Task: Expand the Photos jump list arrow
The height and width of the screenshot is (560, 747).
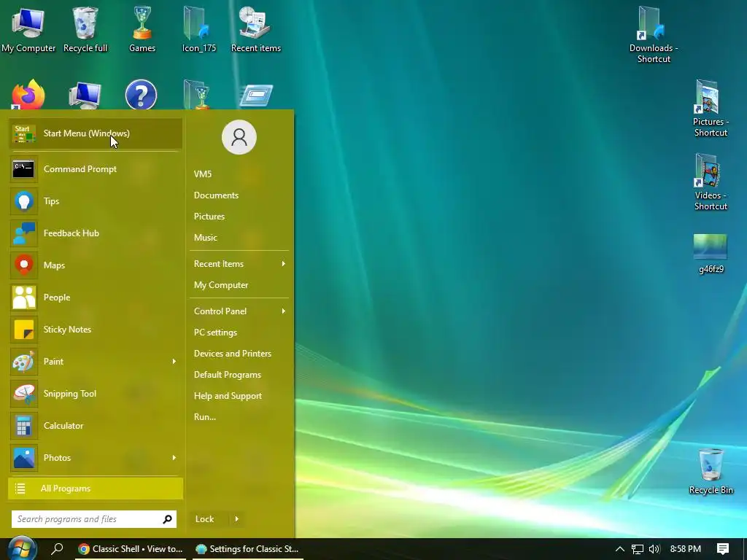Action: [x=174, y=458]
